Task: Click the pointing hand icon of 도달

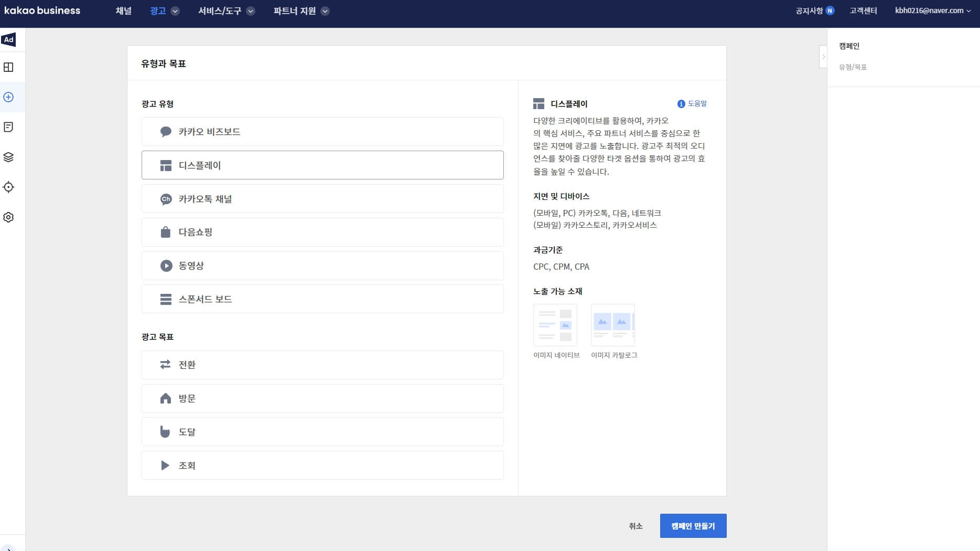Action: pyautogui.click(x=165, y=431)
